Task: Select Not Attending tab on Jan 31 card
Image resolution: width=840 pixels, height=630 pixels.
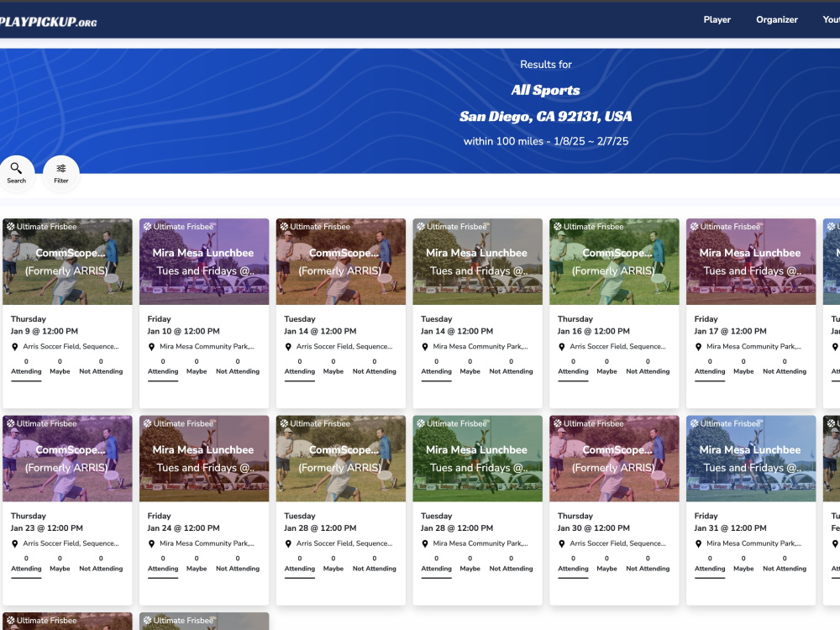Action: tap(785, 564)
